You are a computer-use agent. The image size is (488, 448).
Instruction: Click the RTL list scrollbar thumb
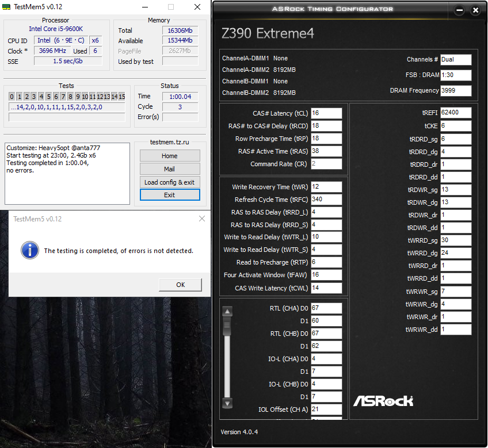227,326
